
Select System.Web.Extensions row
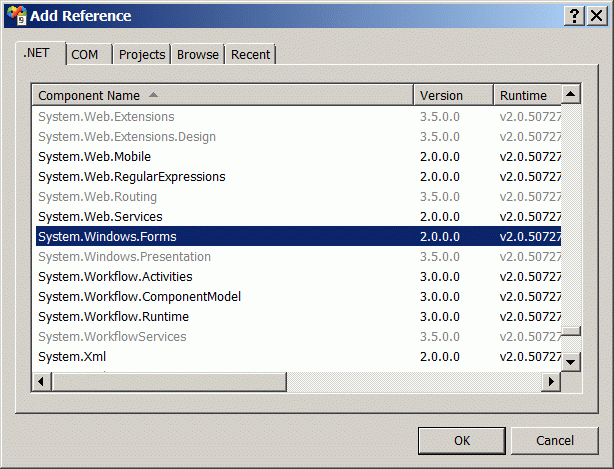click(x=298, y=117)
